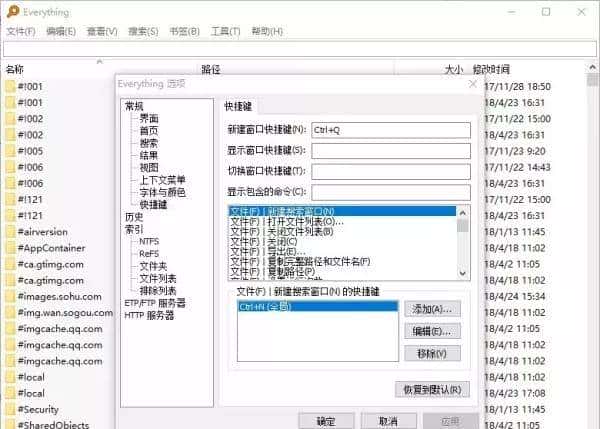The height and width of the screenshot is (429, 600).
Task: Select 结果 in the options tree
Action: click(149, 155)
